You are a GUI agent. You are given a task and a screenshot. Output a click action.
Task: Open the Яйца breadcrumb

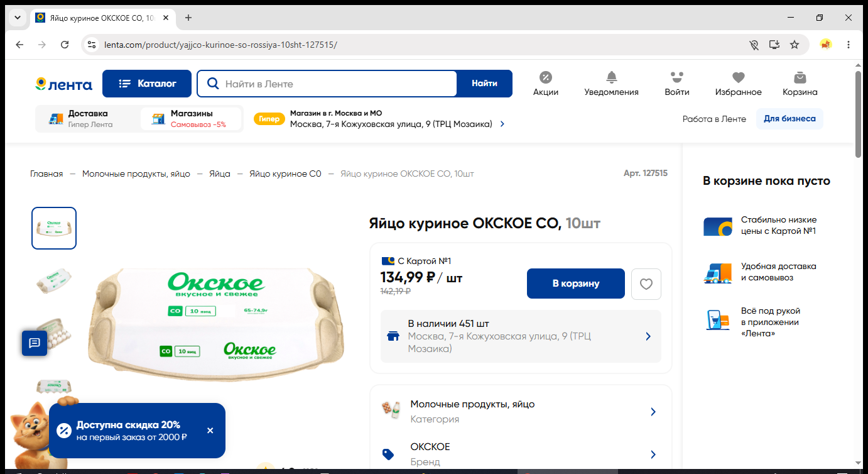(x=220, y=174)
